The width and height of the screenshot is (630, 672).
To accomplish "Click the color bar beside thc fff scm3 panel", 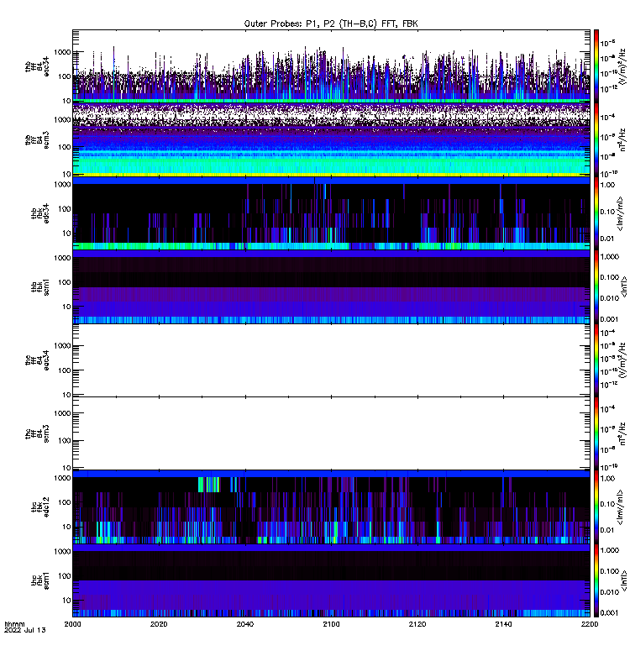I will (596, 433).
